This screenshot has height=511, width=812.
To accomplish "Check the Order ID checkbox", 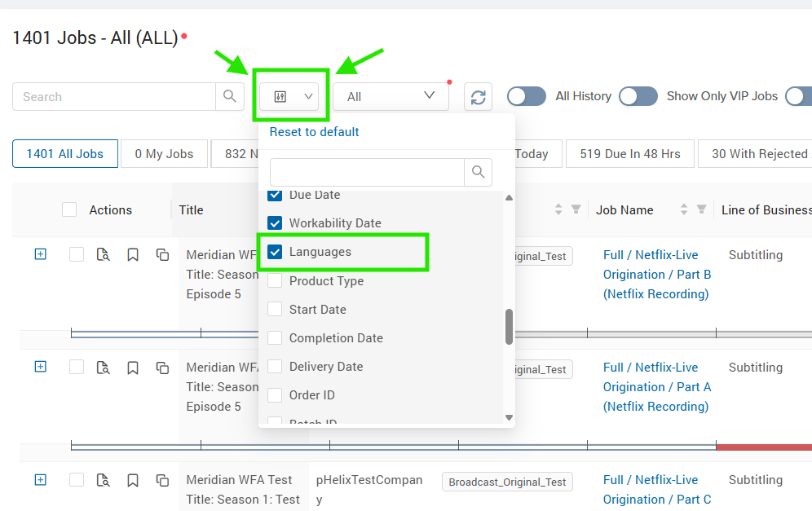I will pyautogui.click(x=275, y=395).
